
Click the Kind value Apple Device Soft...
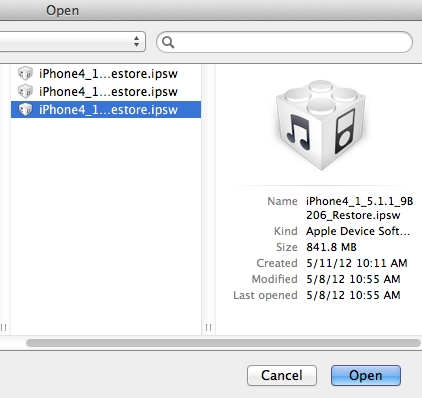358,231
